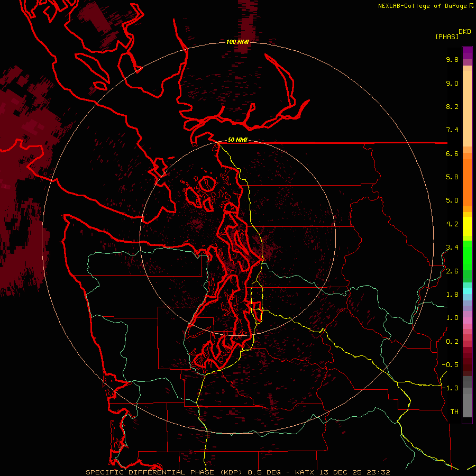Click the 2.6 scale value
Screen dimensions: 476x476
click(452, 271)
